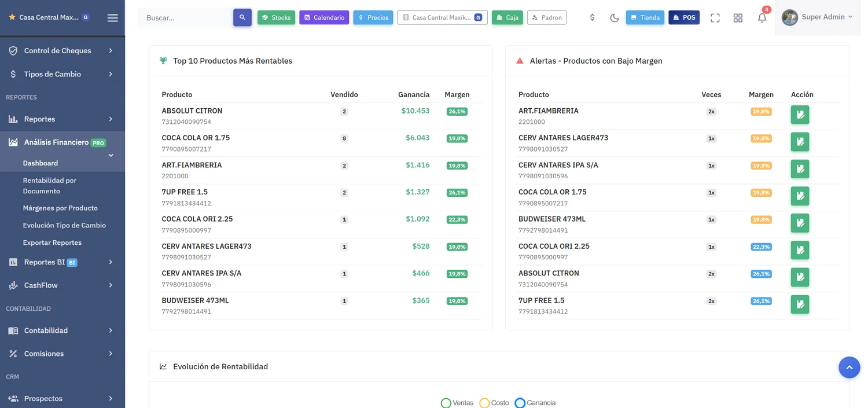Image resolution: width=868 pixels, height=408 pixels.
Task: Expand Control de Cheques chevron
Action: click(111, 51)
